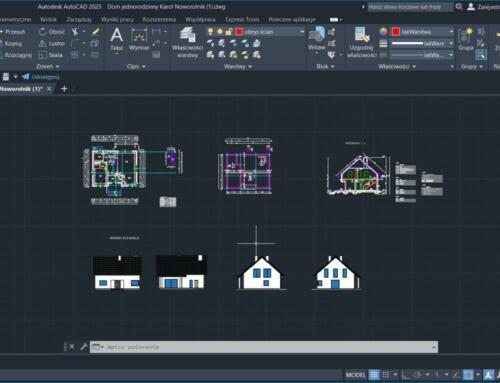Image resolution: width=500 pixels, height=383 pixels.
Task: Toggle the layer lock icon in Warstwy
Action: [229, 32]
